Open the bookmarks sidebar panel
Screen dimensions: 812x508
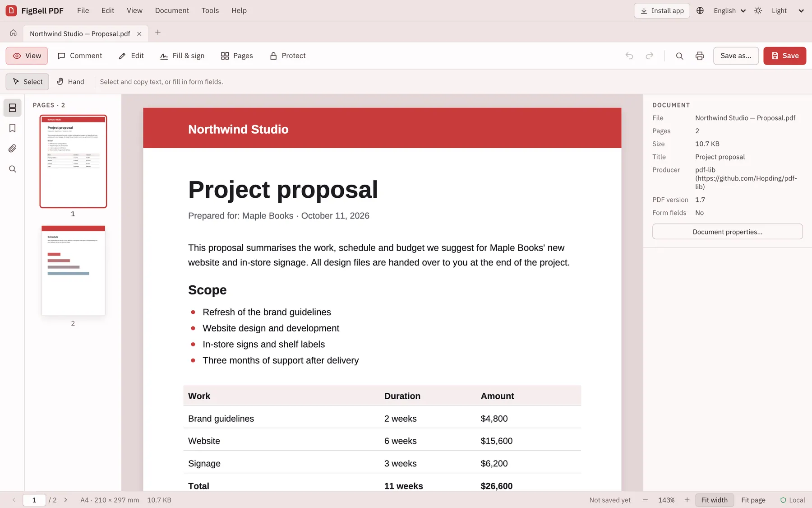coord(13,128)
